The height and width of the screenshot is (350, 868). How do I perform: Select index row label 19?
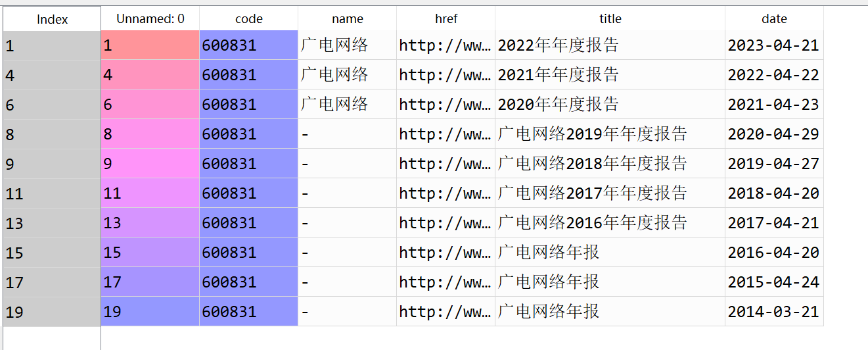pyautogui.click(x=52, y=312)
